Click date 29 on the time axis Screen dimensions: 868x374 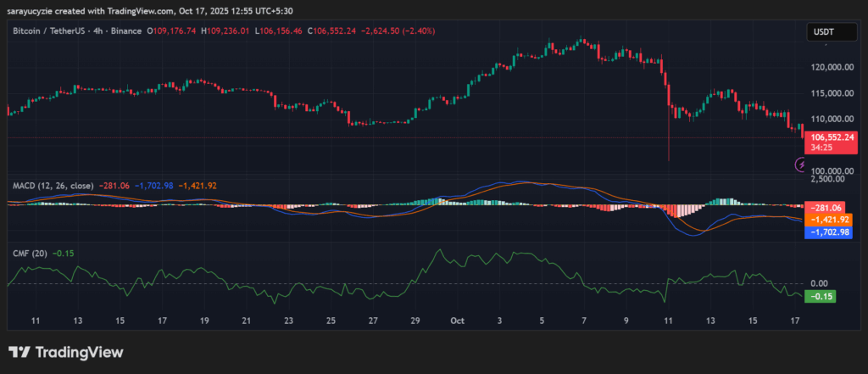click(x=415, y=321)
